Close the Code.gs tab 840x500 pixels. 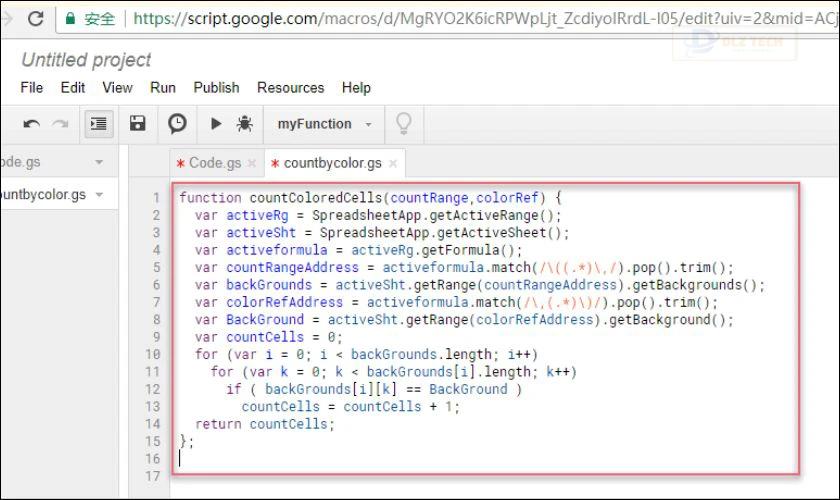(x=252, y=163)
